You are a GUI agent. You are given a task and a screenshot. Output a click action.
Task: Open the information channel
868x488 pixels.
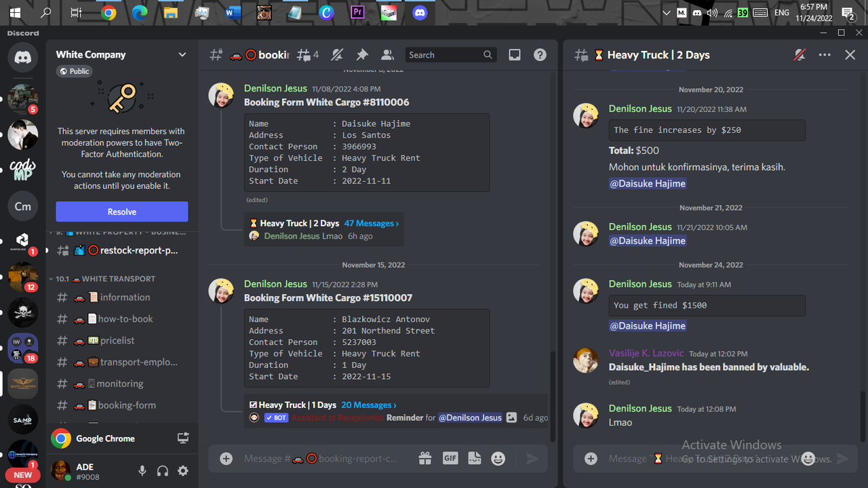(122, 297)
